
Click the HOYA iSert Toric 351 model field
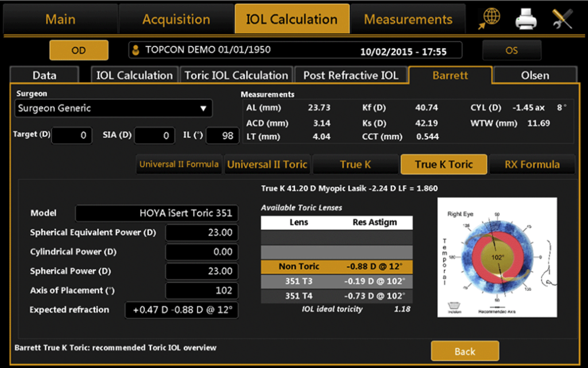tap(157, 213)
